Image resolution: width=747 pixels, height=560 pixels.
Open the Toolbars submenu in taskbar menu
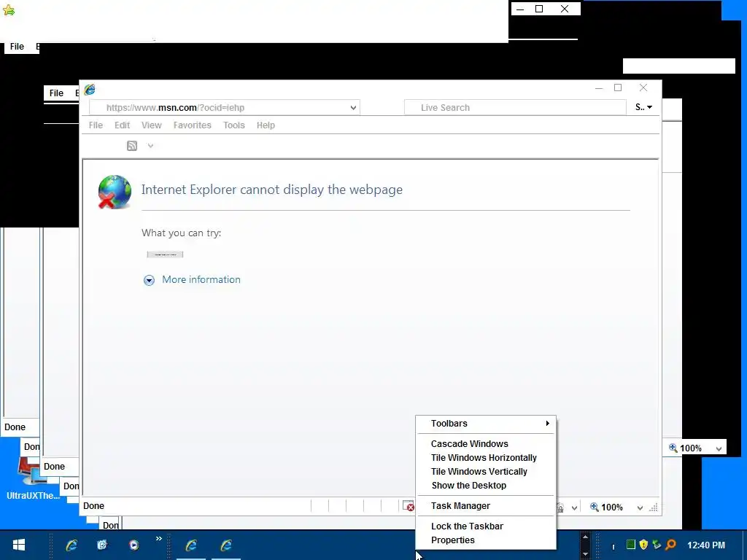485,424
